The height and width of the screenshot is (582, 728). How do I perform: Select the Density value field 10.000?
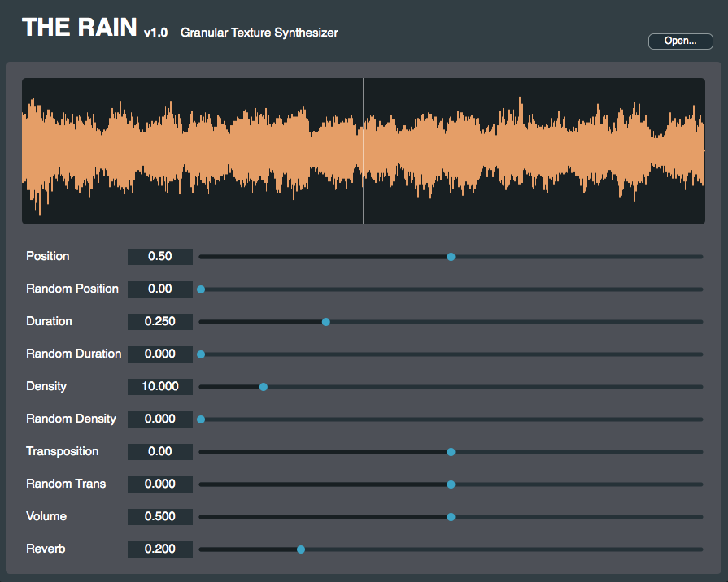tap(160, 387)
